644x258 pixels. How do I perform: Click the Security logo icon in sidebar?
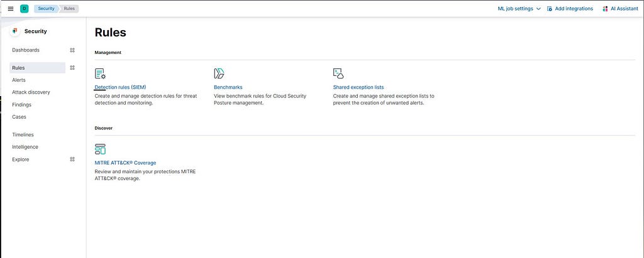tap(15, 31)
